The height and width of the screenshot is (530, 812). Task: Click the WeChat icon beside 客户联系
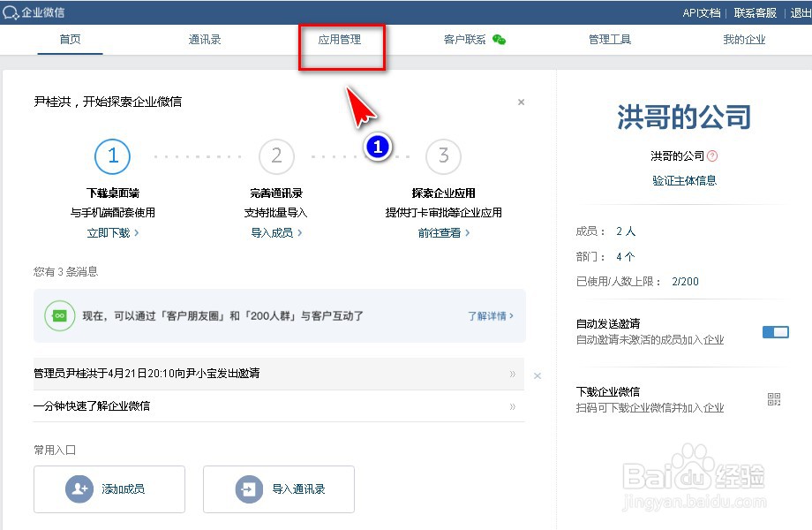click(499, 40)
